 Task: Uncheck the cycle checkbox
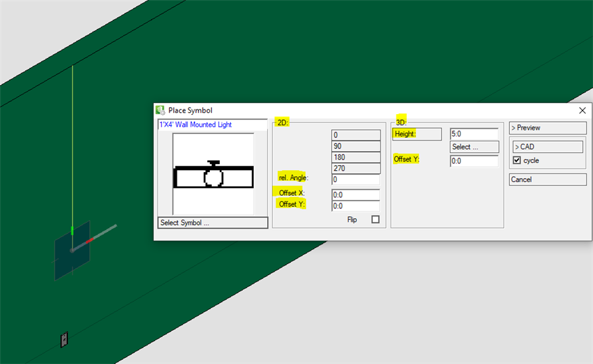click(517, 160)
